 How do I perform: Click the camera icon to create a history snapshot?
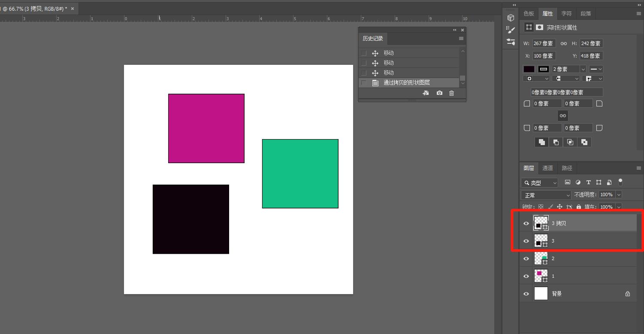pos(439,93)
